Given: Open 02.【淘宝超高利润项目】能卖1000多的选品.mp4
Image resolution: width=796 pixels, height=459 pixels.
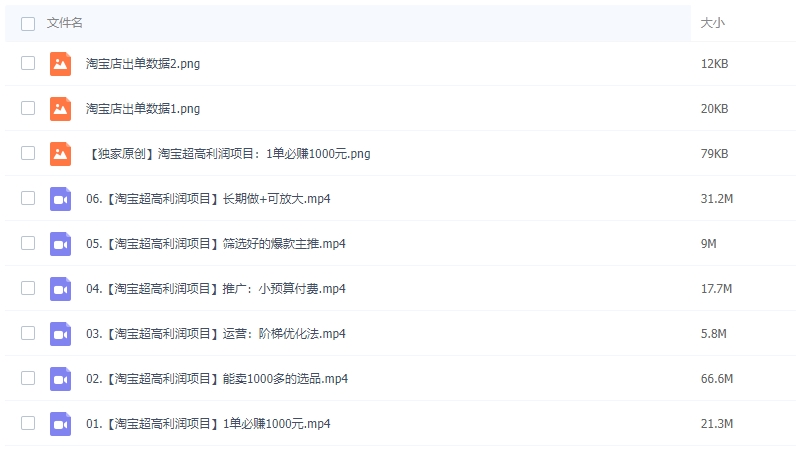Looking at the screenshot, I should [217, 379].
